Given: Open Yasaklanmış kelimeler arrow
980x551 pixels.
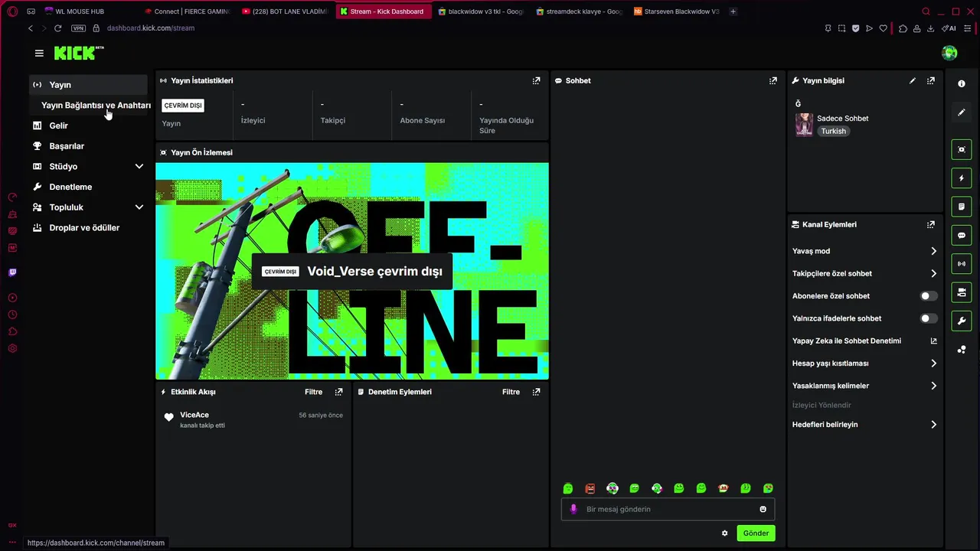Looking at the screenshot, I should (933, 386).
